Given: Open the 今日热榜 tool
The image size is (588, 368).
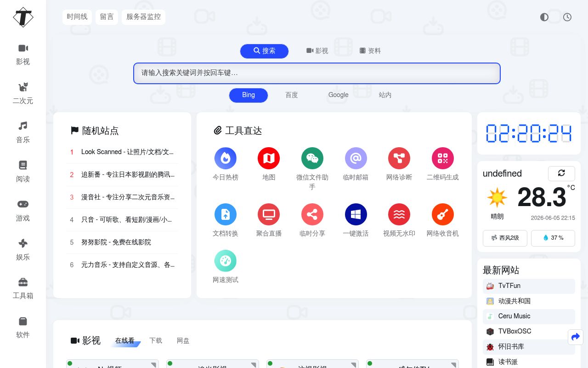Looking at the screenshot, I should [226, 164].
